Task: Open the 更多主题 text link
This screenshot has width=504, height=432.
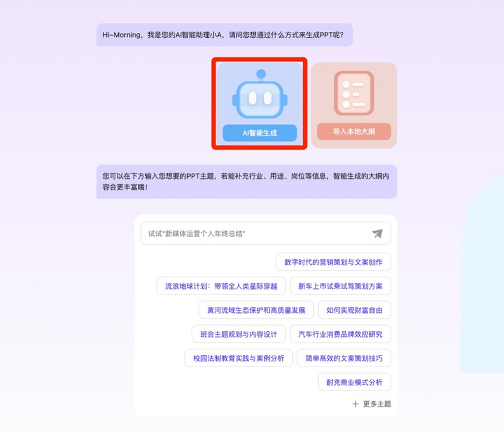Action: [377, 404]
